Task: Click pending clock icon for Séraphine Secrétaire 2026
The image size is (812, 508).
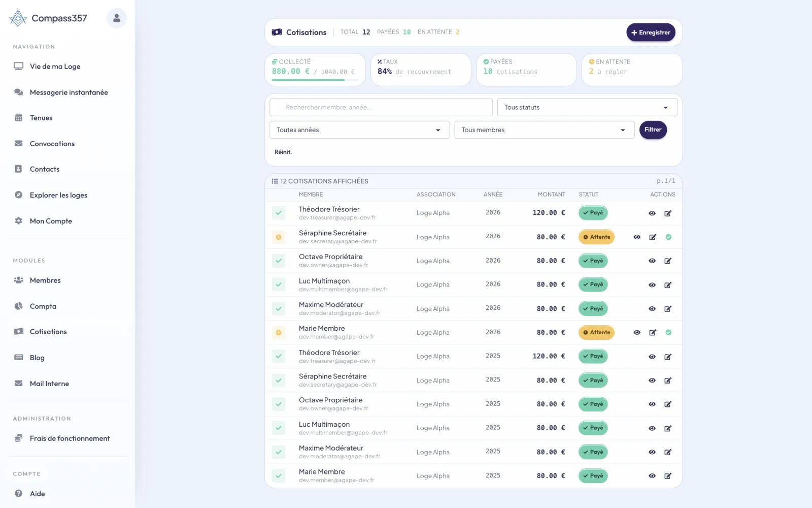Action: pos(279,237)
